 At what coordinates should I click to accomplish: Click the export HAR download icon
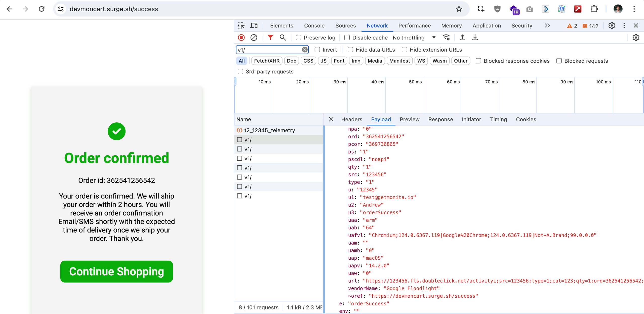click(475, 37)
